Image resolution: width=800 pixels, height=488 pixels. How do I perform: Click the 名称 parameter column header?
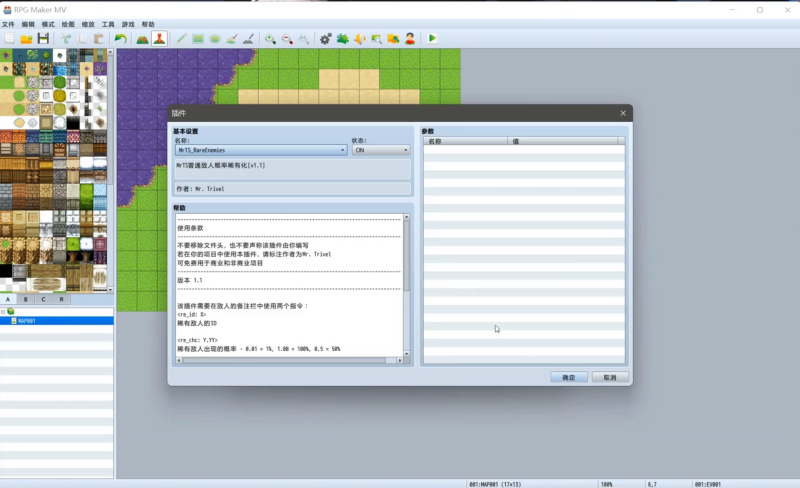[465, 141]
